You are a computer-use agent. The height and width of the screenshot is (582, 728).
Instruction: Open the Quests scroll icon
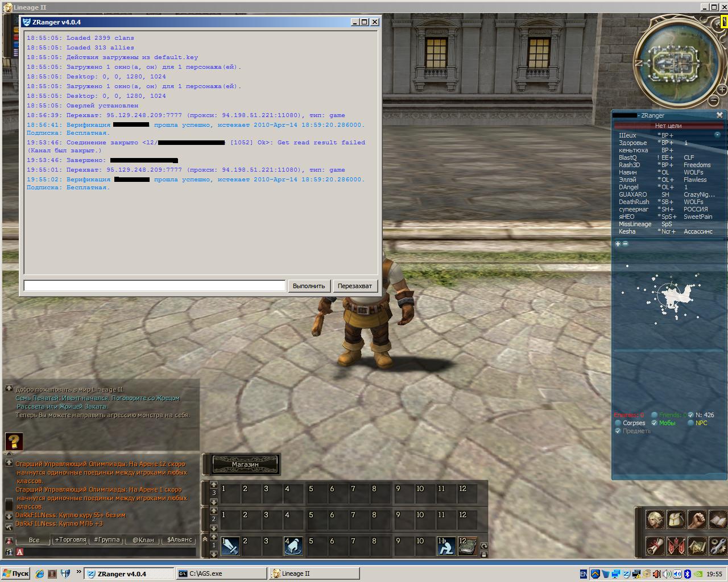coord(655,546)
